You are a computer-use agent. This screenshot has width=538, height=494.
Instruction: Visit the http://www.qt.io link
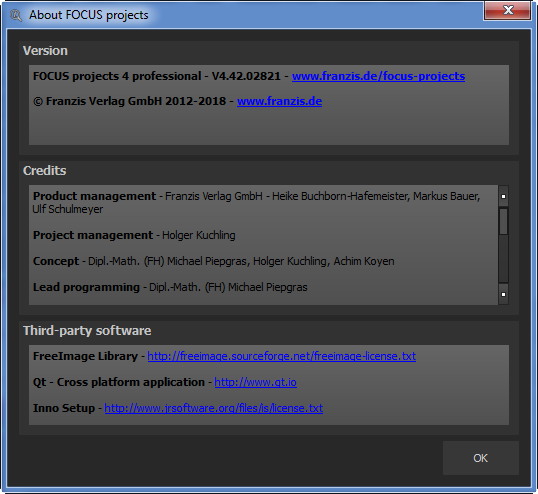(x=256, y=382)
